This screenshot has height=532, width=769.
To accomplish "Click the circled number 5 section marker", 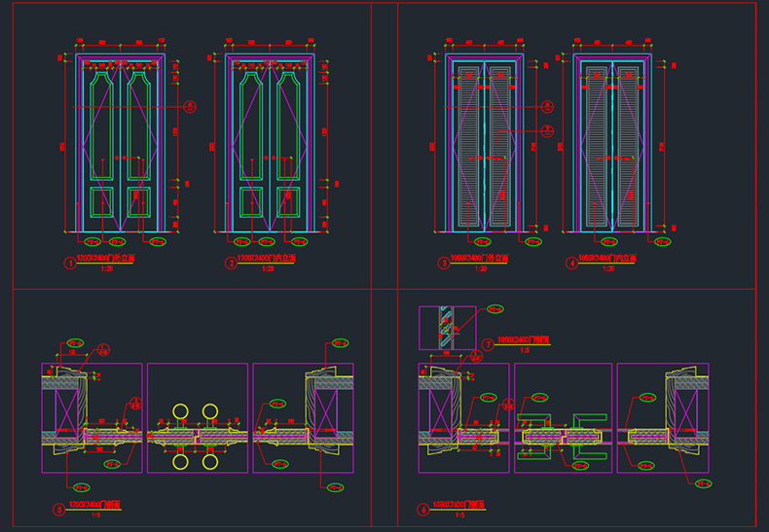I will pos(58,510).
